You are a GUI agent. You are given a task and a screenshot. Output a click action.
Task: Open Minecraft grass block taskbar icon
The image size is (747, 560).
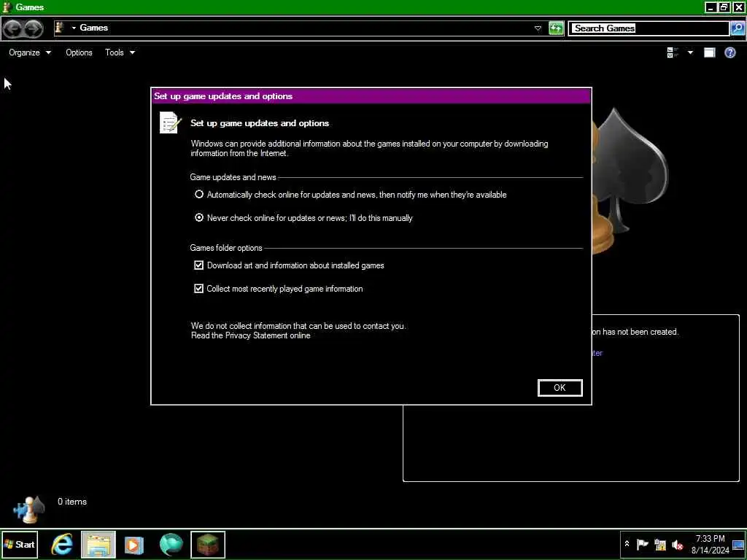(x=208, y=544)
